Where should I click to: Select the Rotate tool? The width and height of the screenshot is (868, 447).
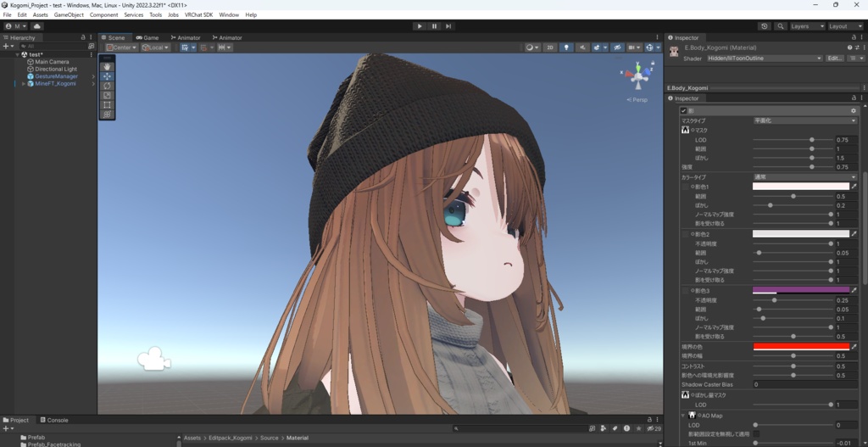point(107,86)
